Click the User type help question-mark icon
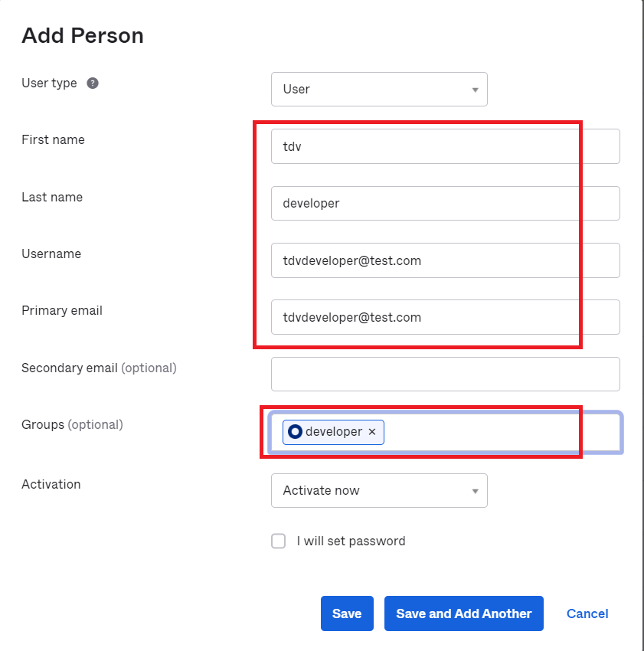The image size is (644, 651). pos(93,83)
